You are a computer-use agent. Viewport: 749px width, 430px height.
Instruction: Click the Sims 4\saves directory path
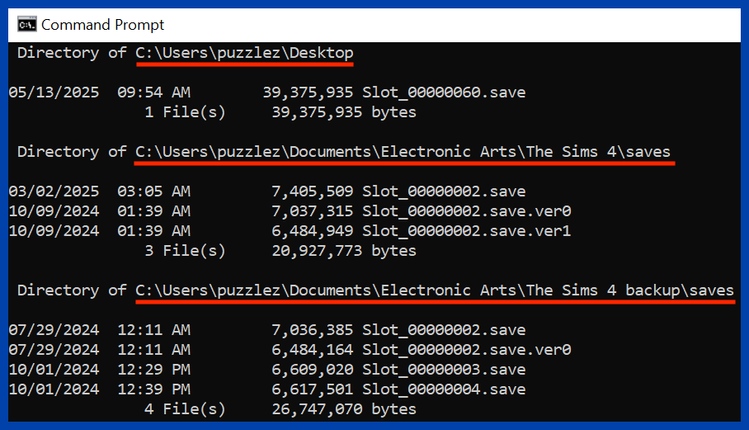pyautogui.click(x=404, y=151)
